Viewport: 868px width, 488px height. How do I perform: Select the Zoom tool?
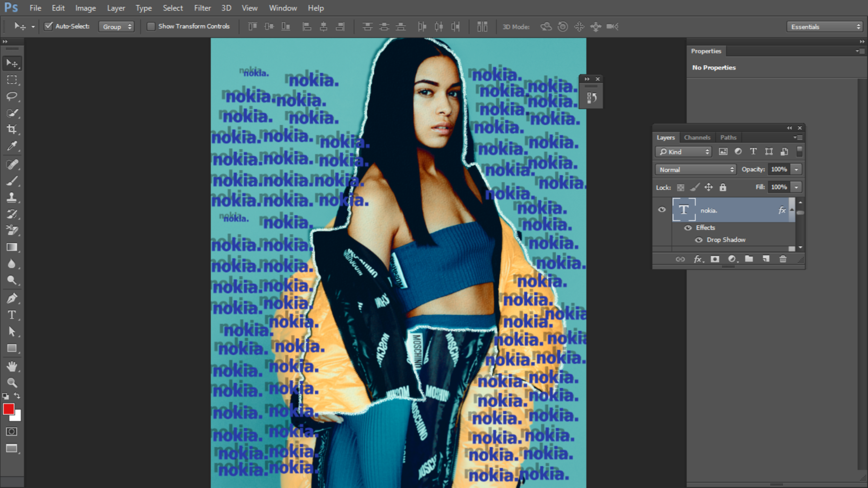(12, 383)
